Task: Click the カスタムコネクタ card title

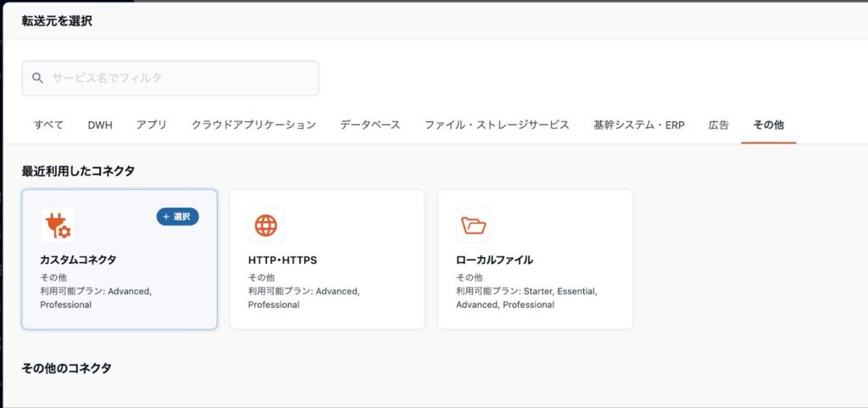Action: pyautogui.click(x=78, y=260)
